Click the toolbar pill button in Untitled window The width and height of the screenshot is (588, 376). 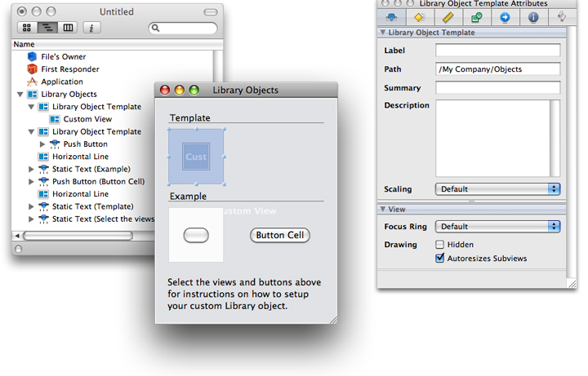[x=211, y=12]
